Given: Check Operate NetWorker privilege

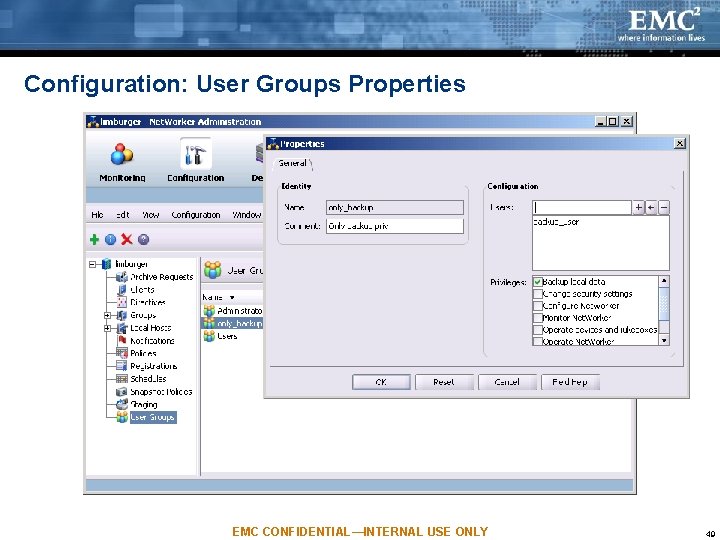Looking at the screenshot, I should pos(537,341).
